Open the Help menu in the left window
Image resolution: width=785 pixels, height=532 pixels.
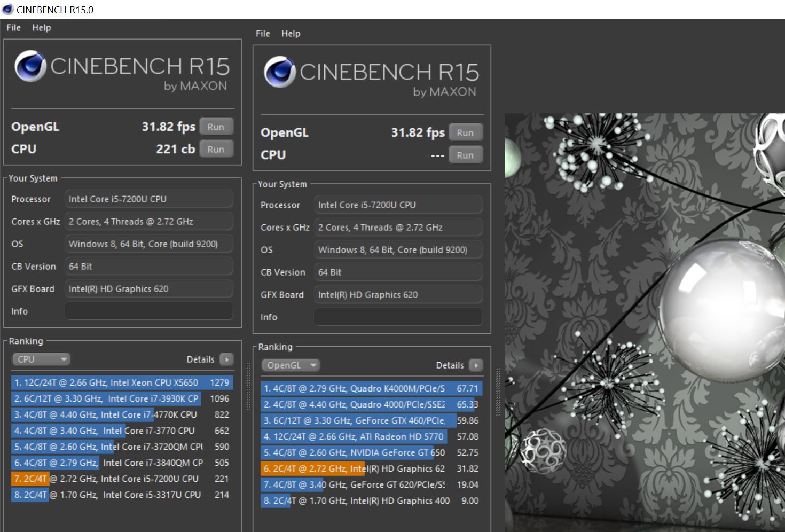tap(41, 28)
